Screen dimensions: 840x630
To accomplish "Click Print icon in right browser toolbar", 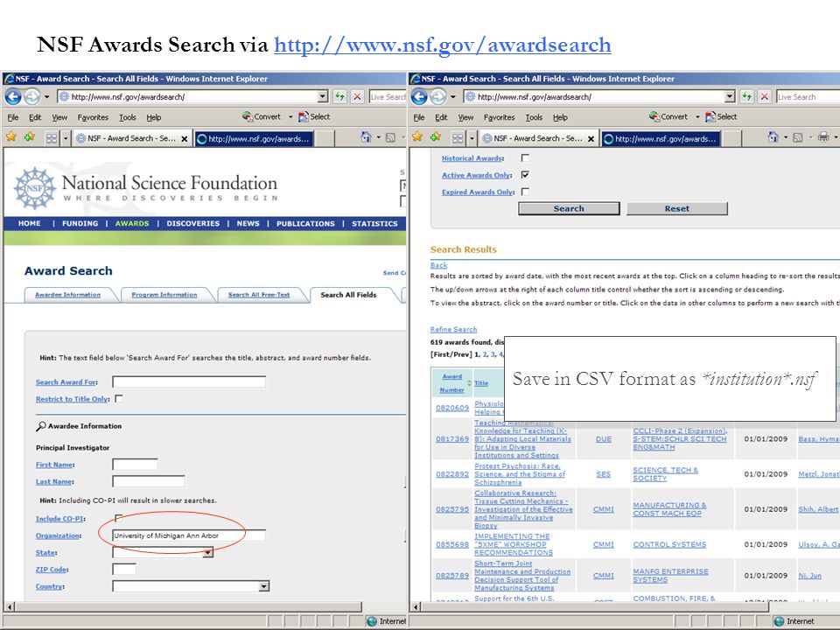I will coord(823,137).
